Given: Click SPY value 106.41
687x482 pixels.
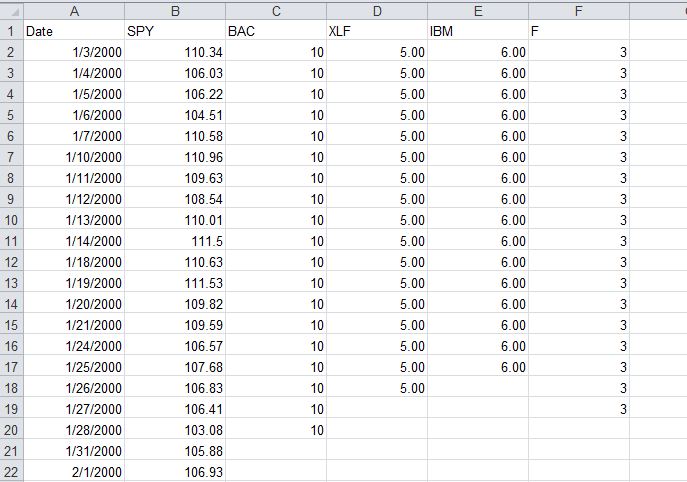Looking at the screenshot, I should (x=175, y=409).
